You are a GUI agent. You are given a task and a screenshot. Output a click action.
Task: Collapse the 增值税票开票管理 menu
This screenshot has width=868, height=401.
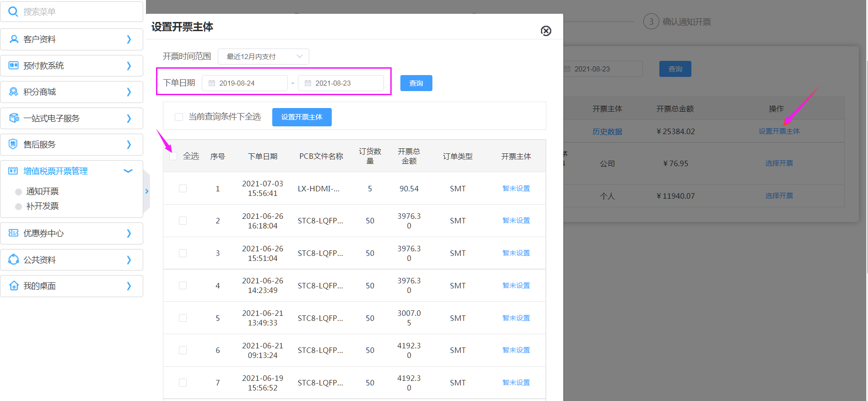(x=128, y=171)
